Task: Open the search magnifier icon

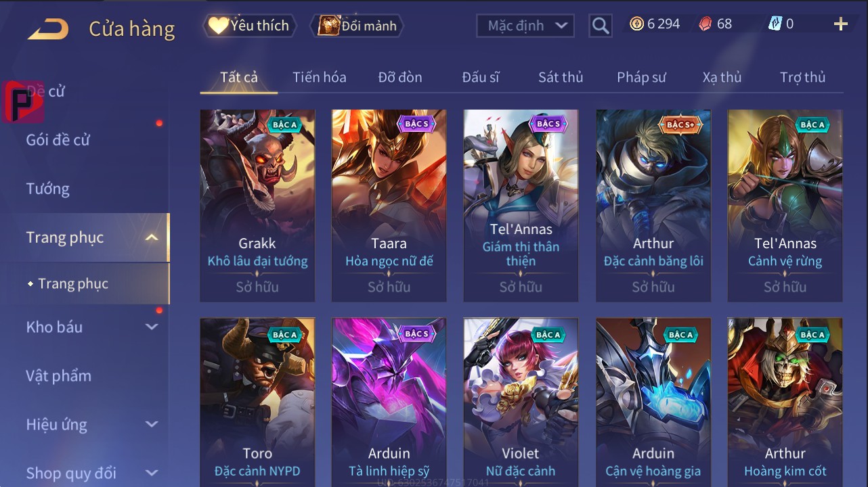Action: coord(601,26)
